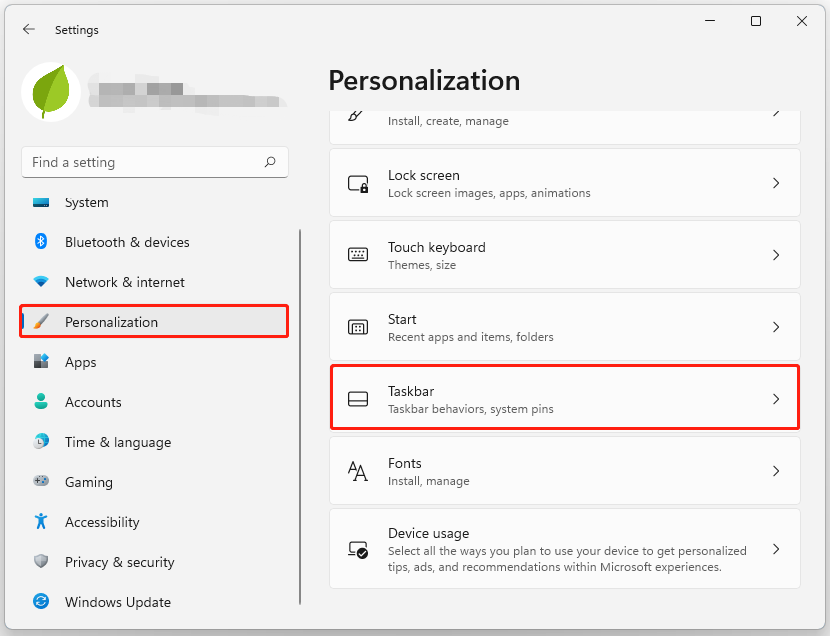The width and height of the screenshot is (830, 636).
Task: Expand Taskbar chevron arrow
Action: pos(776,399)
